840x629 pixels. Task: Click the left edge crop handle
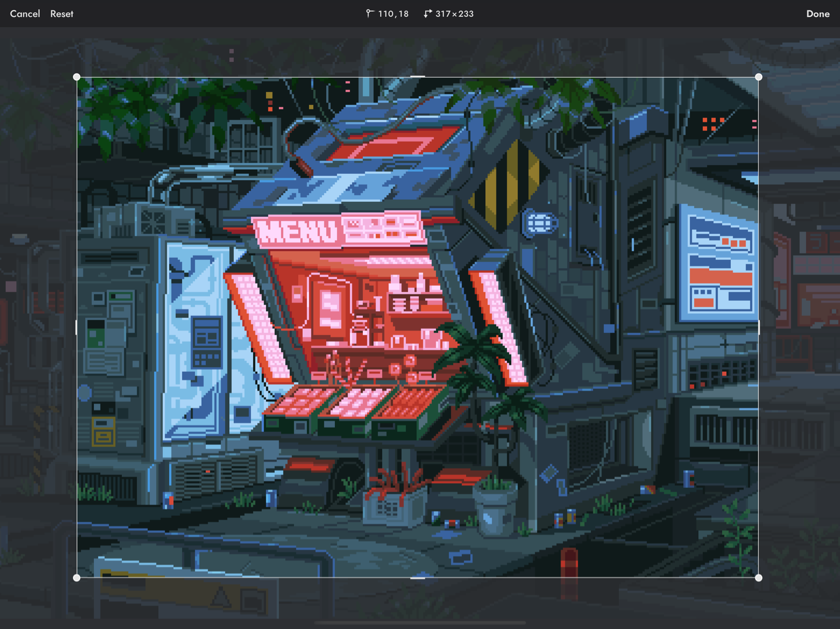(76, 327)
